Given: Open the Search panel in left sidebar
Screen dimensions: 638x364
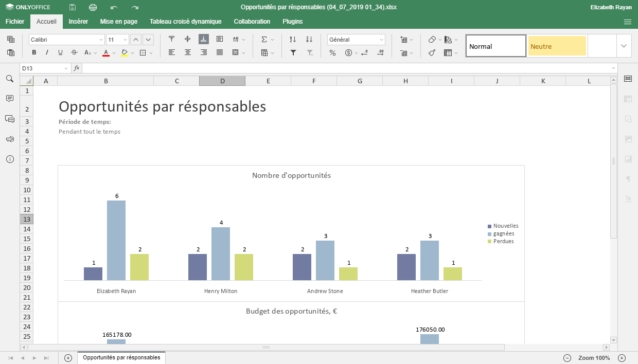Looking at the screenshot, I should (10, 79).
